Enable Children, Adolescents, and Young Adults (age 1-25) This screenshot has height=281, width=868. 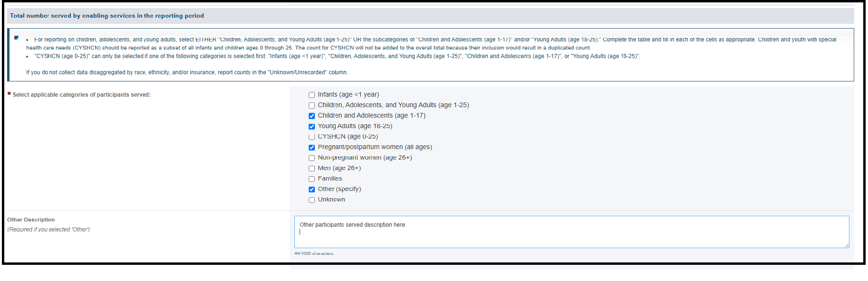[x=312, y=105]
